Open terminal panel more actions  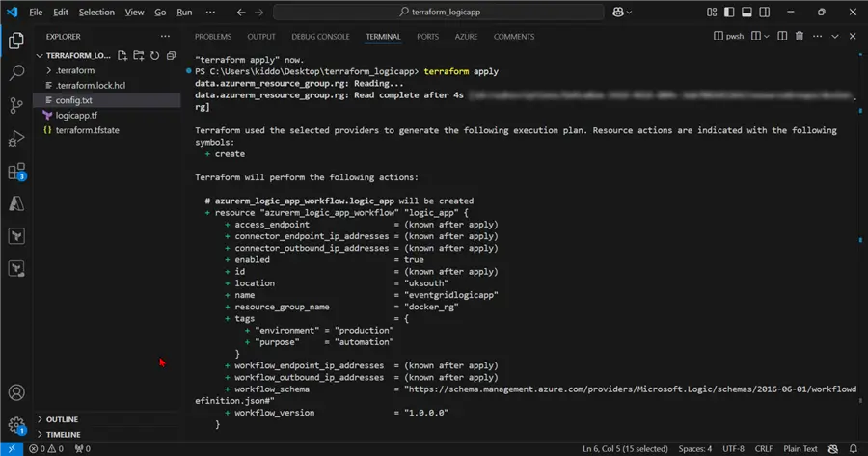[817, 36]
